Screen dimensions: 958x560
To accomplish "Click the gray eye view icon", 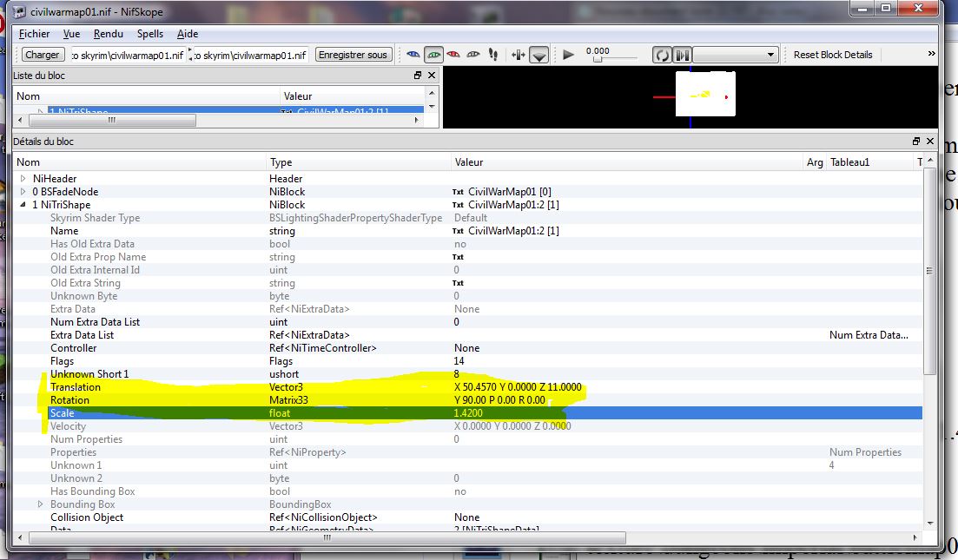I will pyautogui.click(x=473, y=55).
